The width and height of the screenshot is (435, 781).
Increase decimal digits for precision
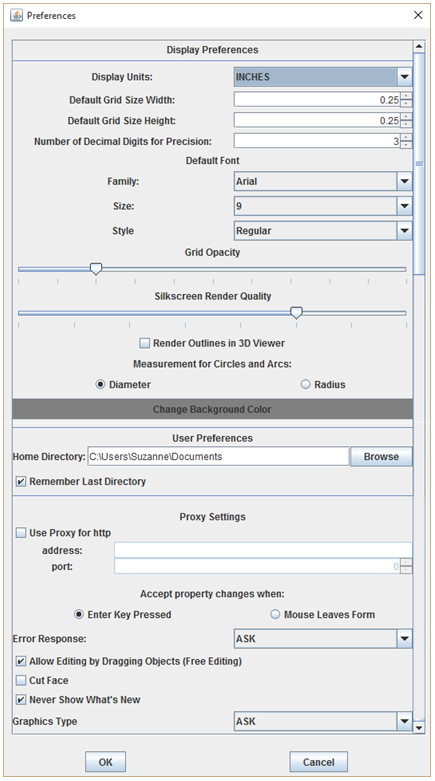point(407,138)
